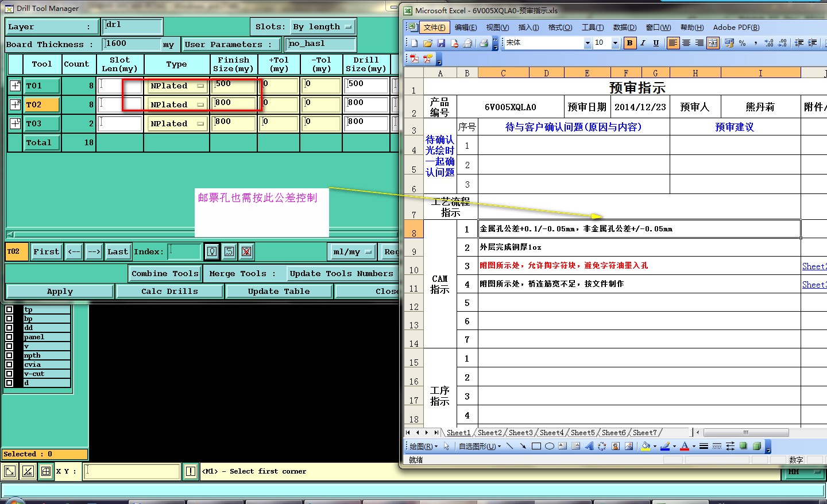Select the Line drawing tool in Excel

coord(509,446)
